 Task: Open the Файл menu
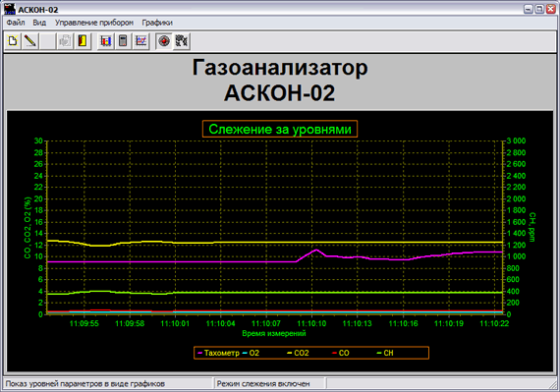[16, 23]
